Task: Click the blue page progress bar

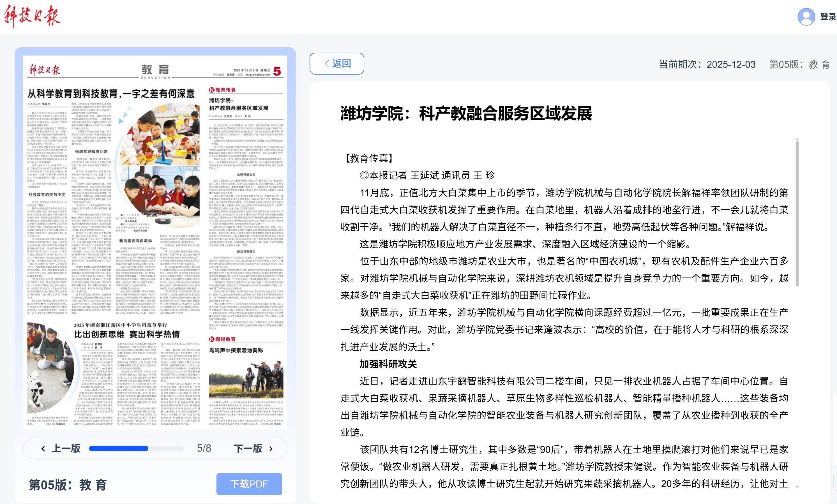Action: click(x=119, y=449)
